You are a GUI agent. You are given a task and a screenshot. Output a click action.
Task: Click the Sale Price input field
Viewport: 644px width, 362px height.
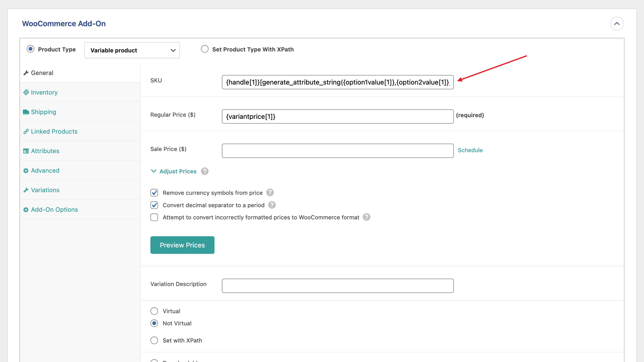pos(337,151)
